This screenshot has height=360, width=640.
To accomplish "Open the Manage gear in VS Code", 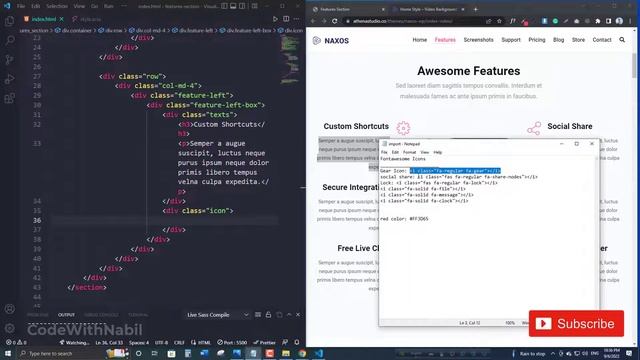I will coord(9,328).
